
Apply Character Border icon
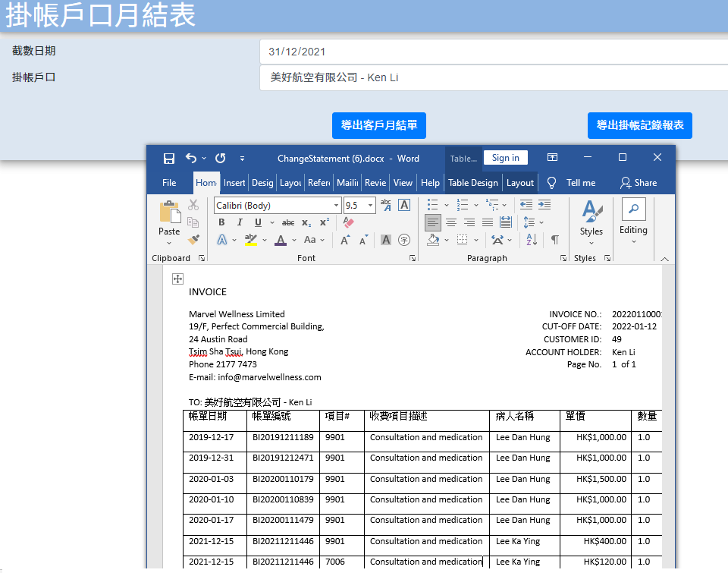click(404, 204)
